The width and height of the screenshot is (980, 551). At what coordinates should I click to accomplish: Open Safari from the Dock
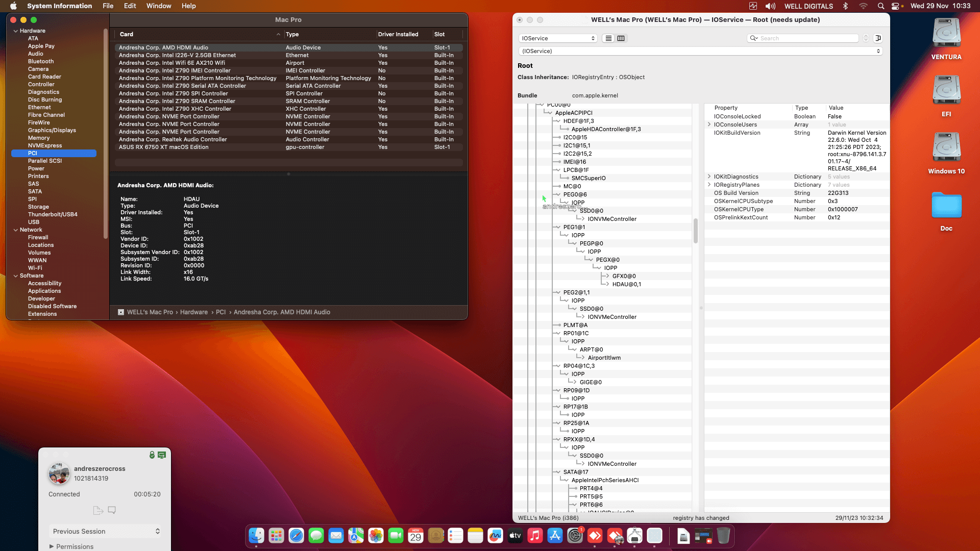[x=296, y=536]
